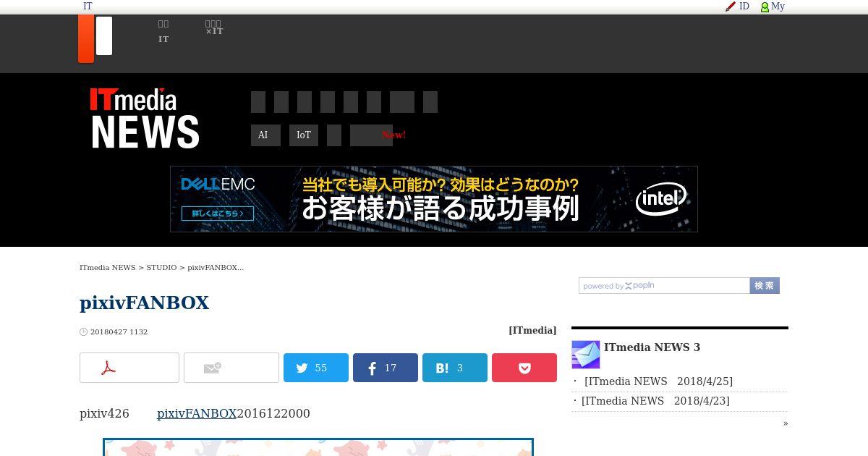Image resolution: width=868 pixels, height=456 pixels.
Task: Click the [ITmedia] author credit
Action: pos(532,330)
